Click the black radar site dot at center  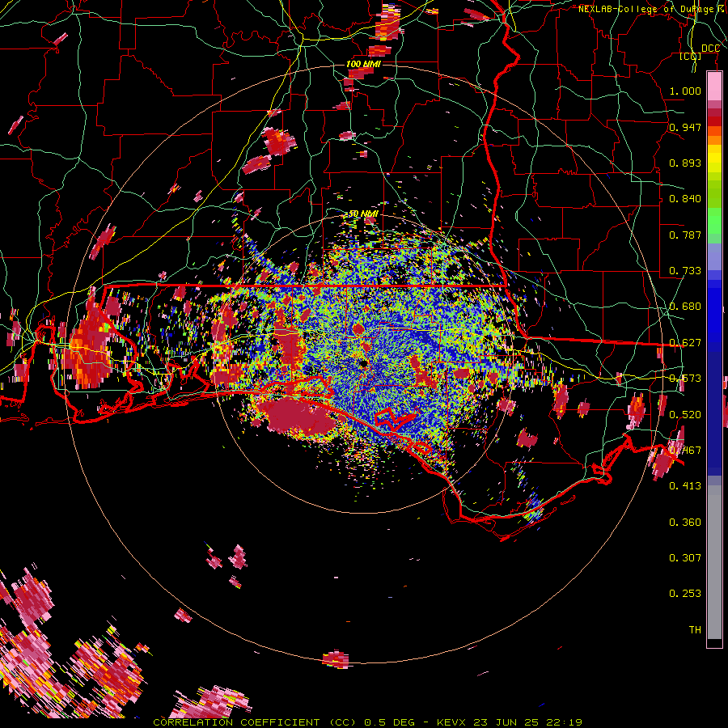tap(363, 363)
